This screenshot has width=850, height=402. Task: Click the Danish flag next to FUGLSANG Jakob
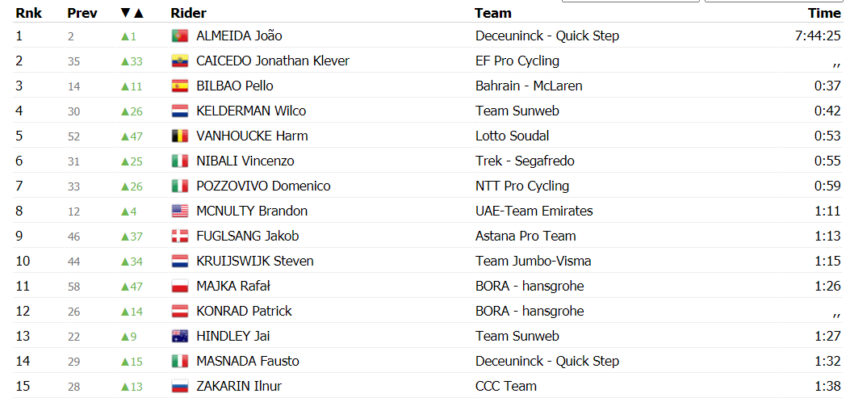point(179,236)
